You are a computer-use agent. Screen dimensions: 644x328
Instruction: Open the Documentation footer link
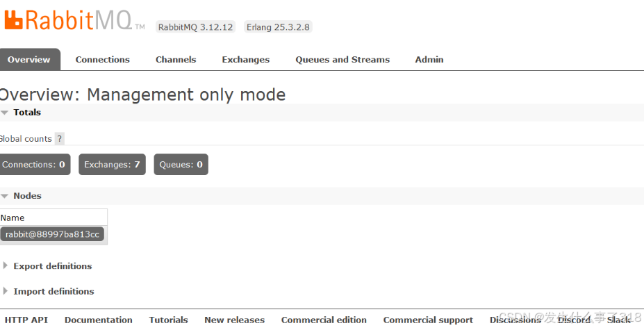(x=99, y=320)
